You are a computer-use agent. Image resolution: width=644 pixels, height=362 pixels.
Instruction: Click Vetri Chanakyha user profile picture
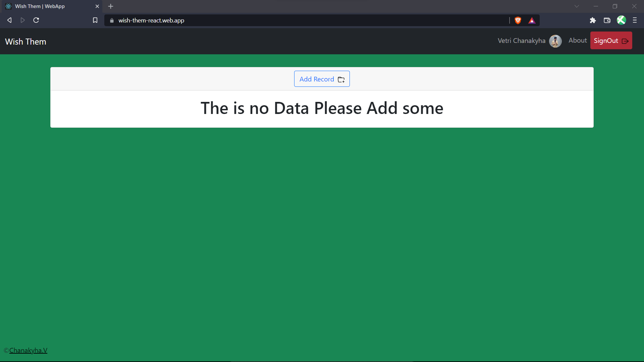[x=555, y=41]
